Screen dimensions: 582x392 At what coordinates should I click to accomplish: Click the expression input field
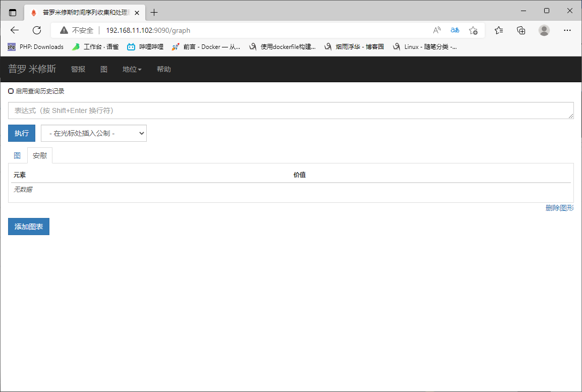[291, 110]
